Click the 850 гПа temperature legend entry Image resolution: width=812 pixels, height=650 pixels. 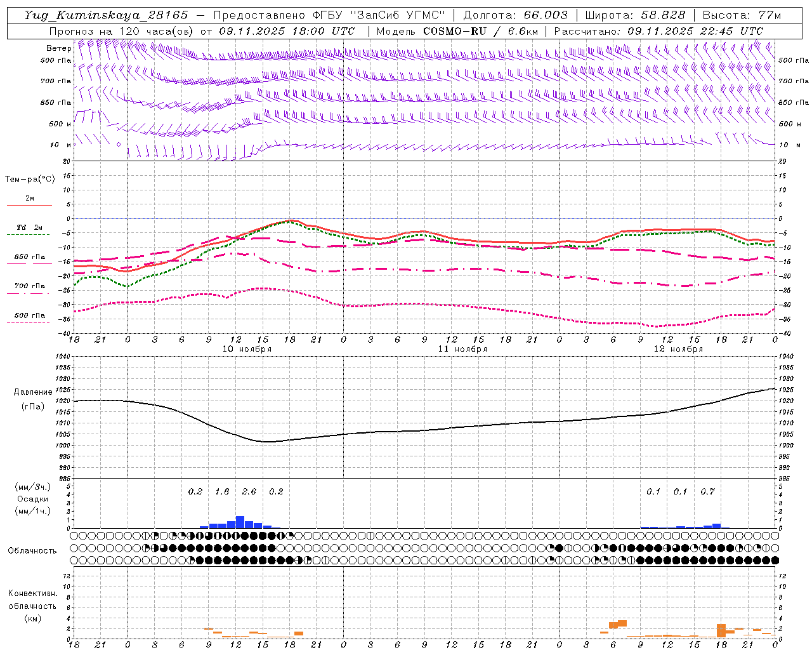point(30,257)
